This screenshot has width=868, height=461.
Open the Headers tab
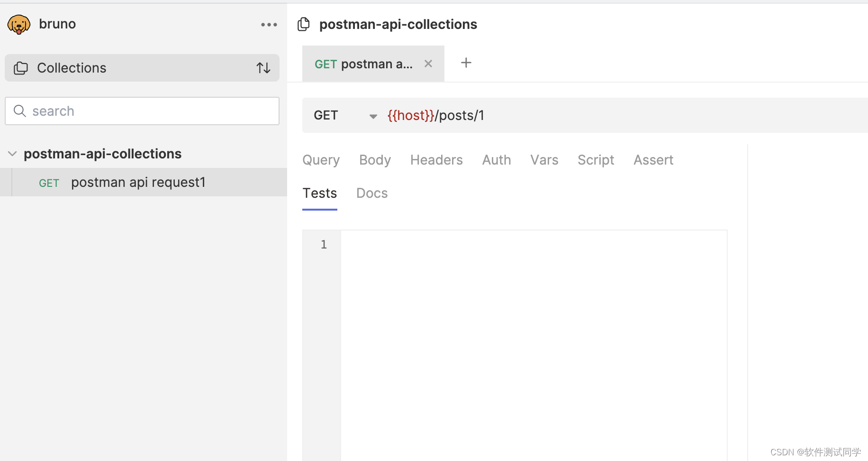tap(436, 160)
